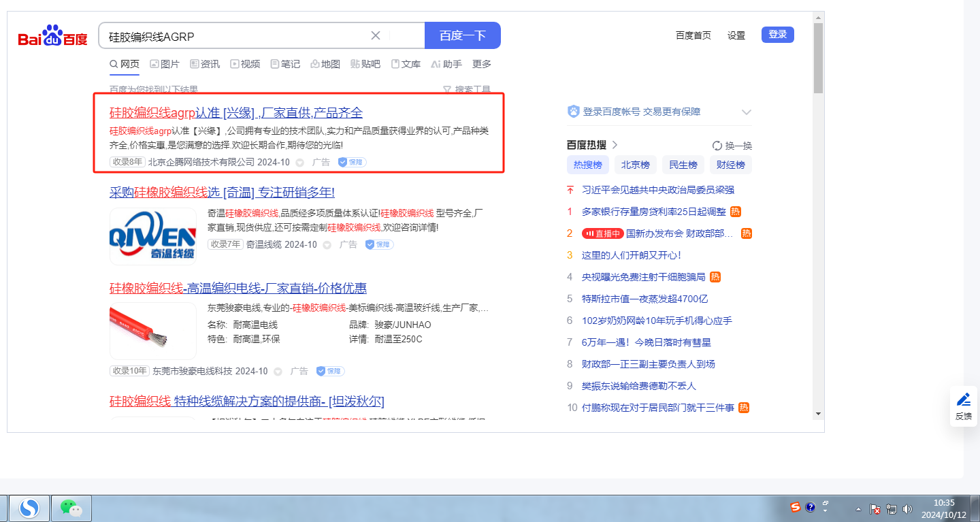Click the page vertical scrollbar thumb
The width and height of the screenshot is (980, 522).
(x=818, y=58)
